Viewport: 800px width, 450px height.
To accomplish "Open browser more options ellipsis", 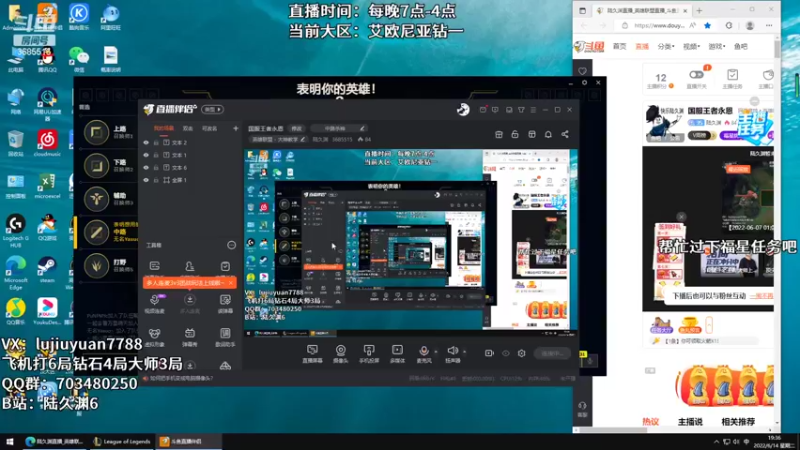I will click(769, 26).
